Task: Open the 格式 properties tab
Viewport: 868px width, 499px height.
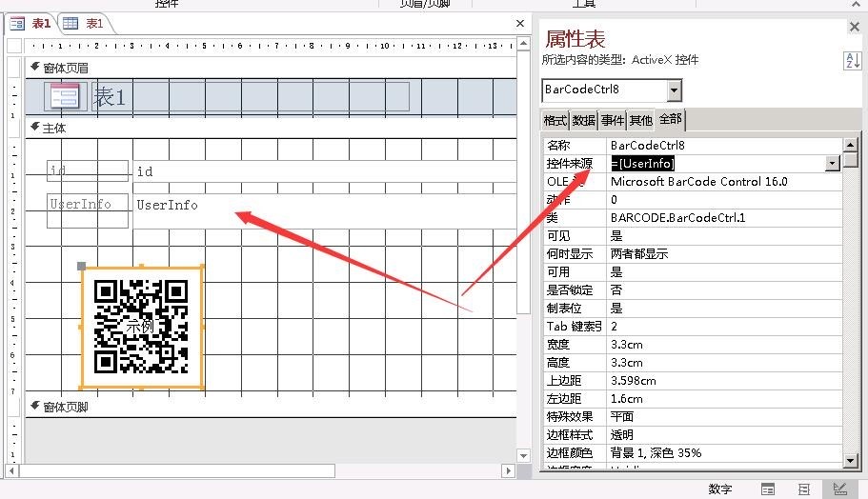Action: (x=555, y=120)
